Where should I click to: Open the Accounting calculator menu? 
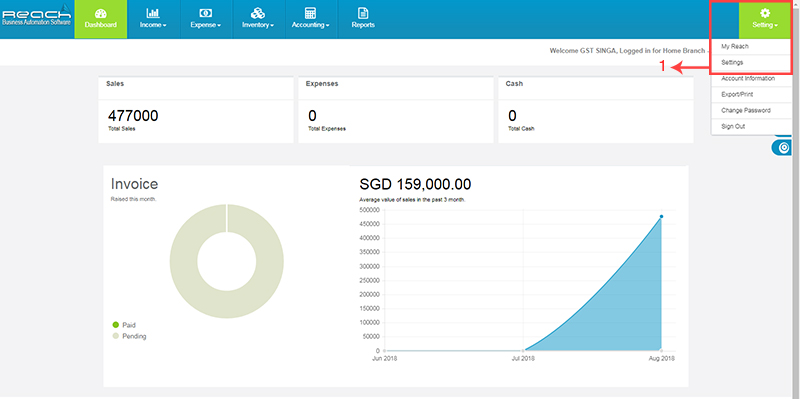coord(311,19)
